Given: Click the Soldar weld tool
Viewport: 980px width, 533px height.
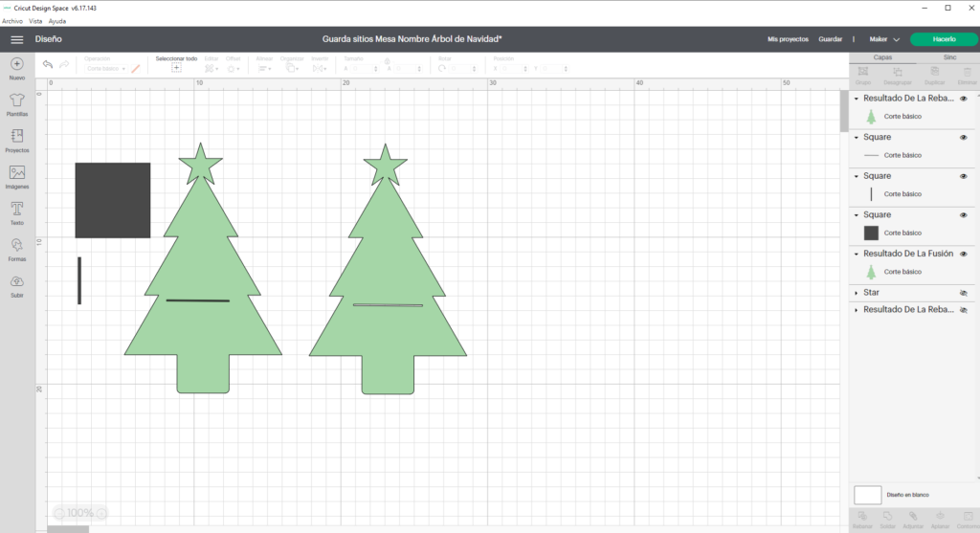Looking at the screenshot, I should (887, 520).
